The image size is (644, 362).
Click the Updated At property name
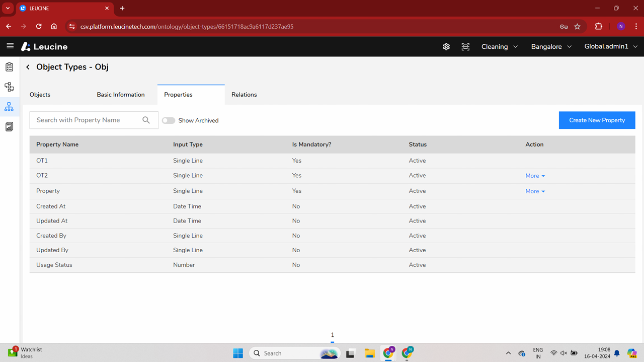point(52,221)
